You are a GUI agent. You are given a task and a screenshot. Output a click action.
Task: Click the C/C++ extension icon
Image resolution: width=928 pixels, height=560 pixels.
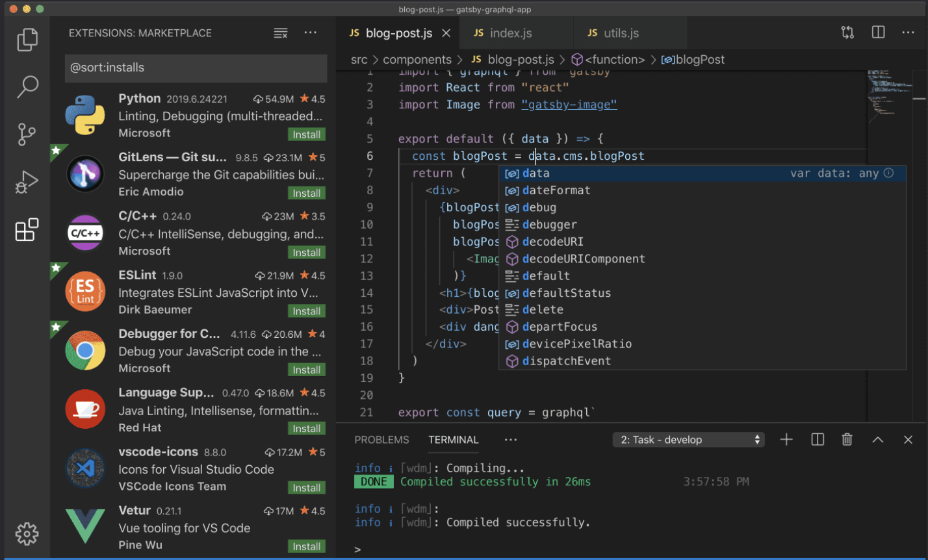coord(85,233)
